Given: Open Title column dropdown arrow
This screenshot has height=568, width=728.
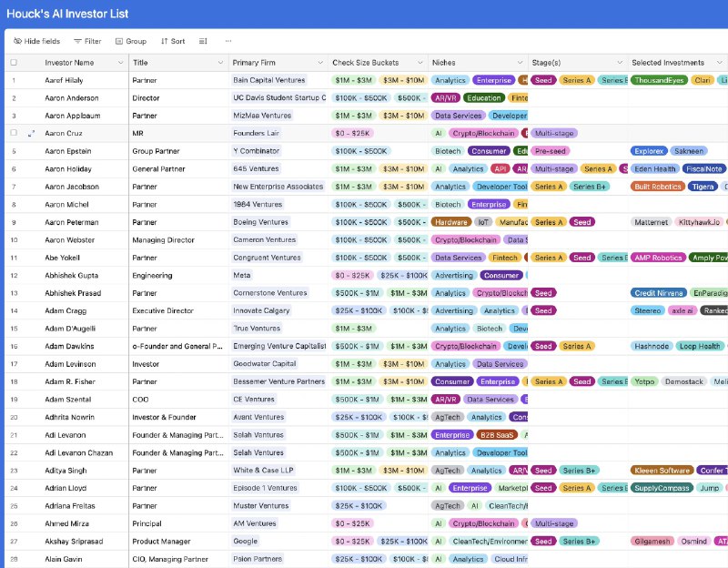Looking at the screenshot, I should [220, 62].
